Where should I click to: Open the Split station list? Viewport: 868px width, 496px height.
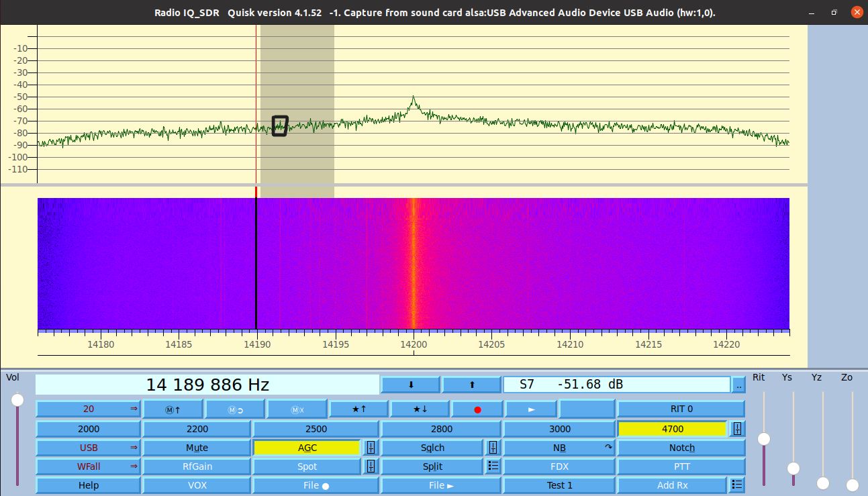tap(493, 466)
